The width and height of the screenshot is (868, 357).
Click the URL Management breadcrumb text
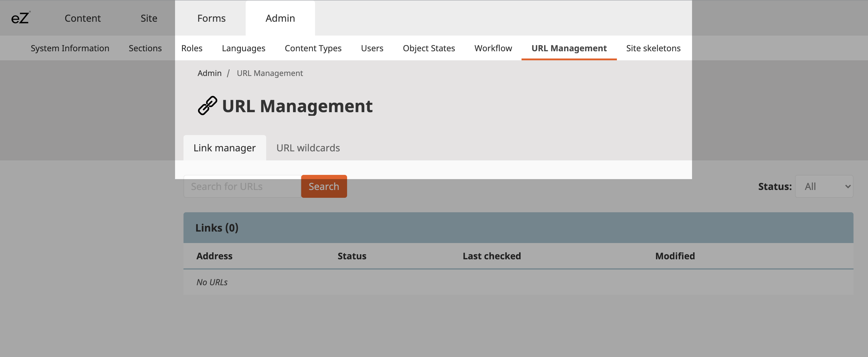(270, 73)
